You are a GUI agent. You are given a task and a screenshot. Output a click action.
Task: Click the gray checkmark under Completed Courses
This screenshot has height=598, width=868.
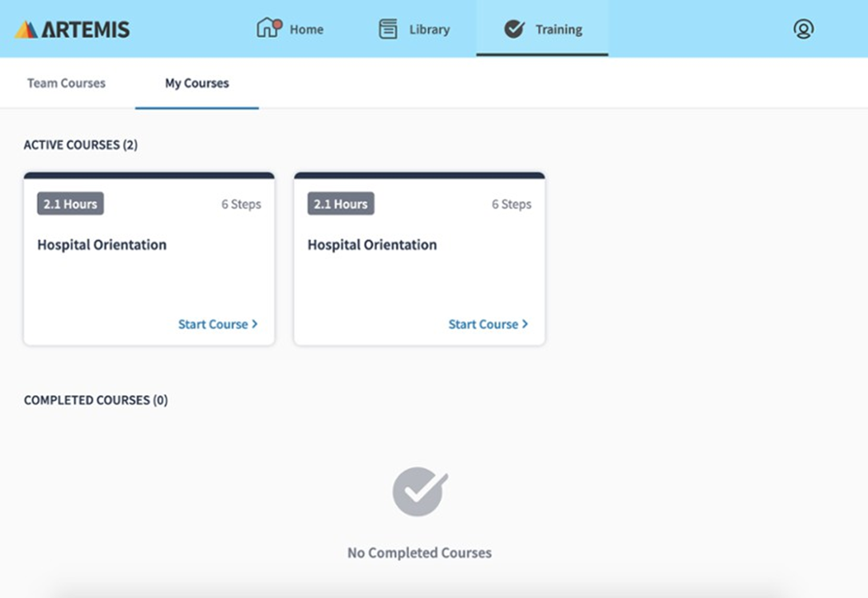pyautogui.click(x=419, y=492)
